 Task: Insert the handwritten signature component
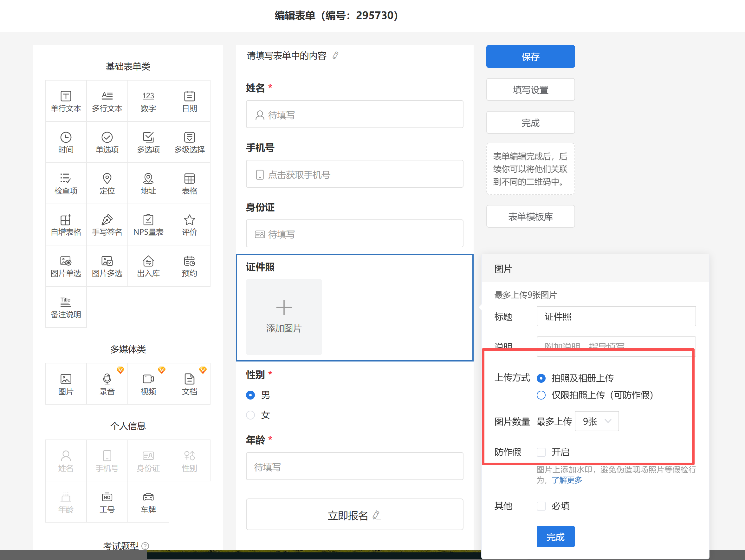(x=107, y=225)
